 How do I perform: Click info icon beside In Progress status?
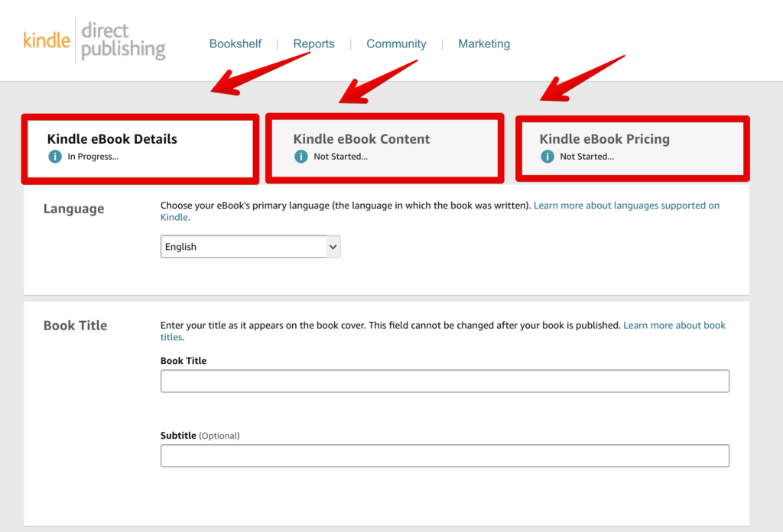click(x=55, y=157)
